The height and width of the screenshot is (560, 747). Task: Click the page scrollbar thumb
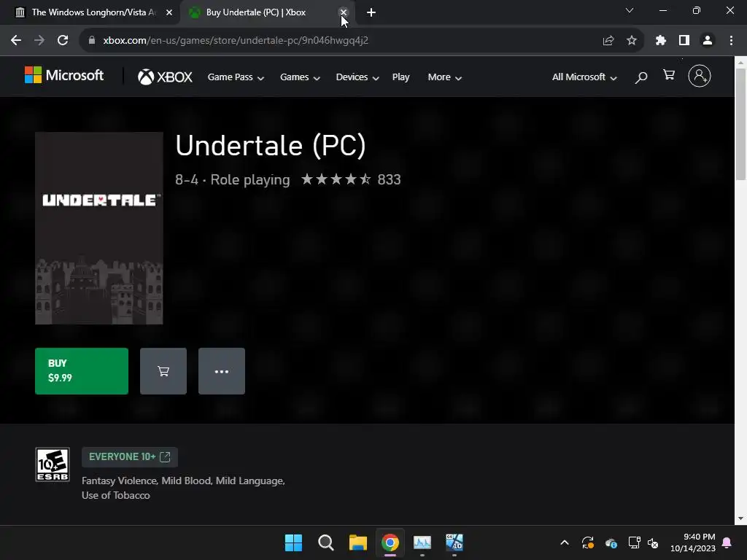click(x=741, y=124)
